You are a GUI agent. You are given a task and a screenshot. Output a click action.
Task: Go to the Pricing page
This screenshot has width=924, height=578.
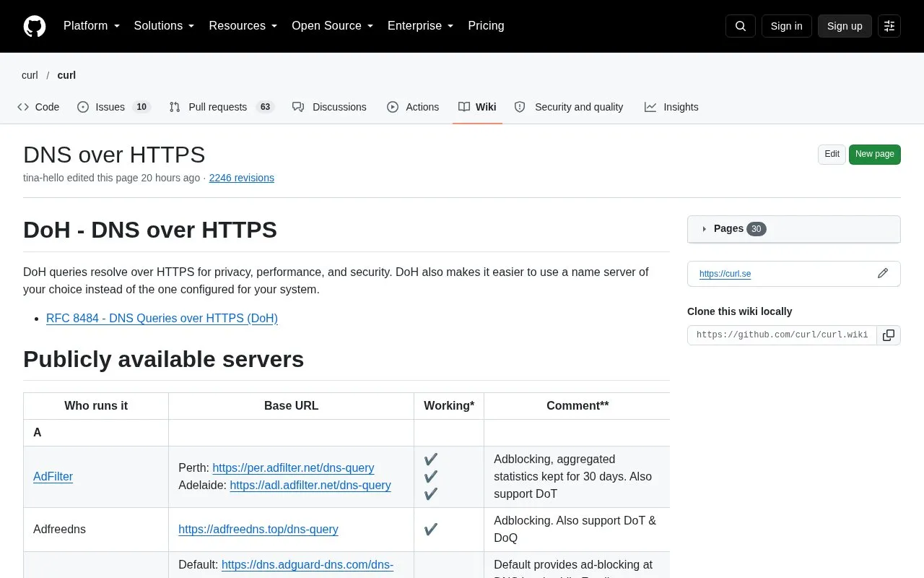click(486, 26)
